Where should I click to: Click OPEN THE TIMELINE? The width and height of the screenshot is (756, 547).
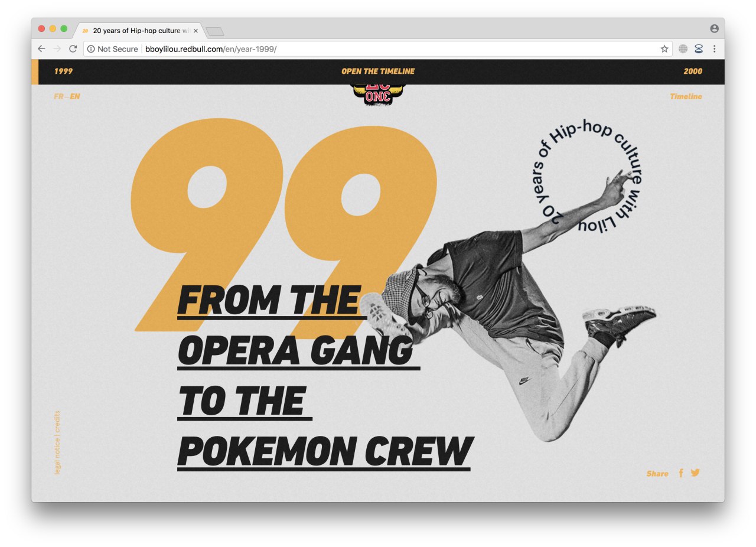coord(378,71)
